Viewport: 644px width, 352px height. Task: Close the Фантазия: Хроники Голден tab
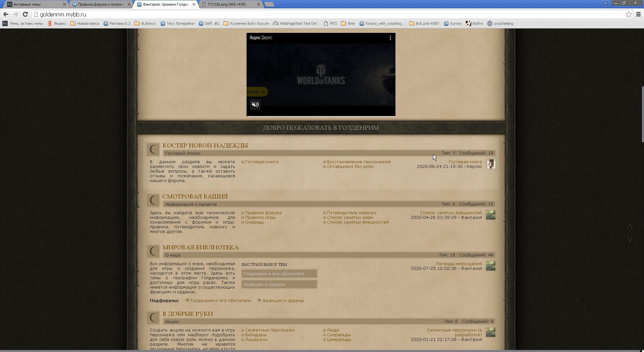(194, 4)
